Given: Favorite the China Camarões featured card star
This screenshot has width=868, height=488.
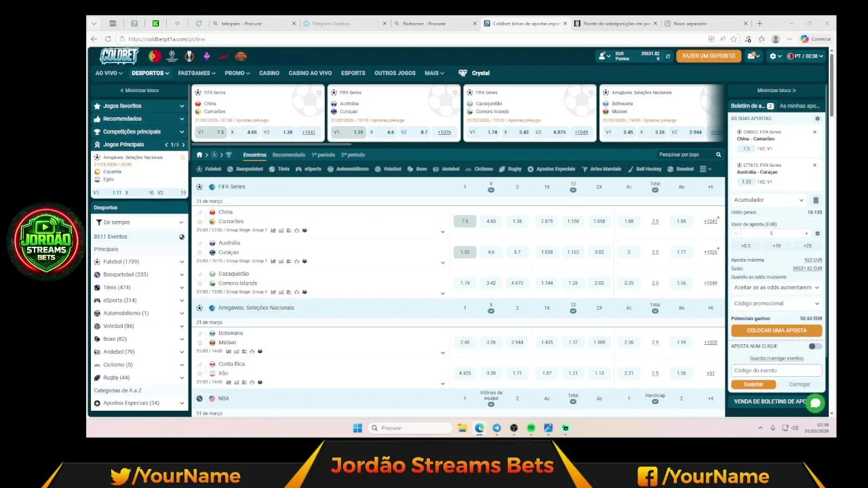Looking at the screenshot, I should [x=319, y=92].
